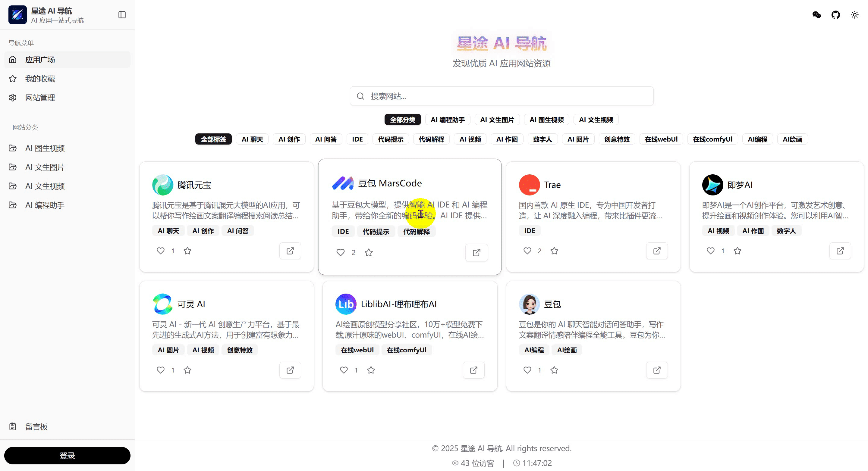This screenshot has width=868, height=471.
Task: Filter by AI 文生图片 category pill
Action: [497, 120]
